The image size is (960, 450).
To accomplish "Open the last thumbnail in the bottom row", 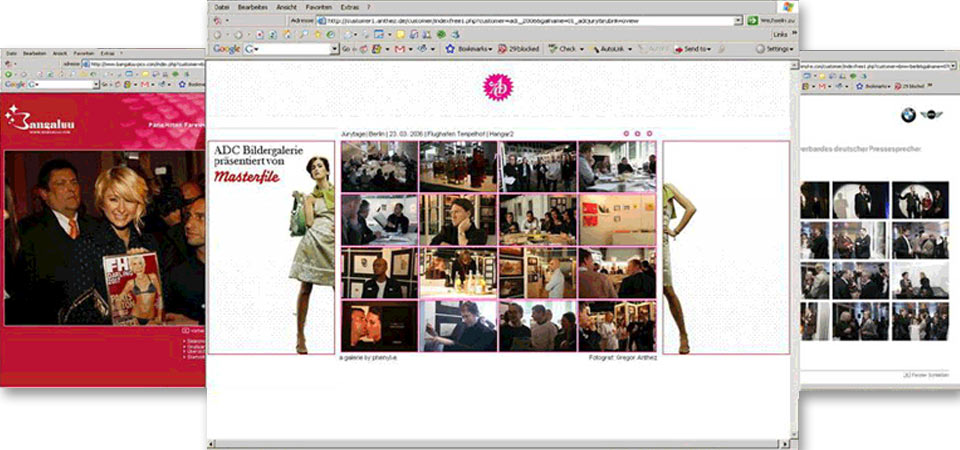I will pyautogui.click(x=617, y=326).
